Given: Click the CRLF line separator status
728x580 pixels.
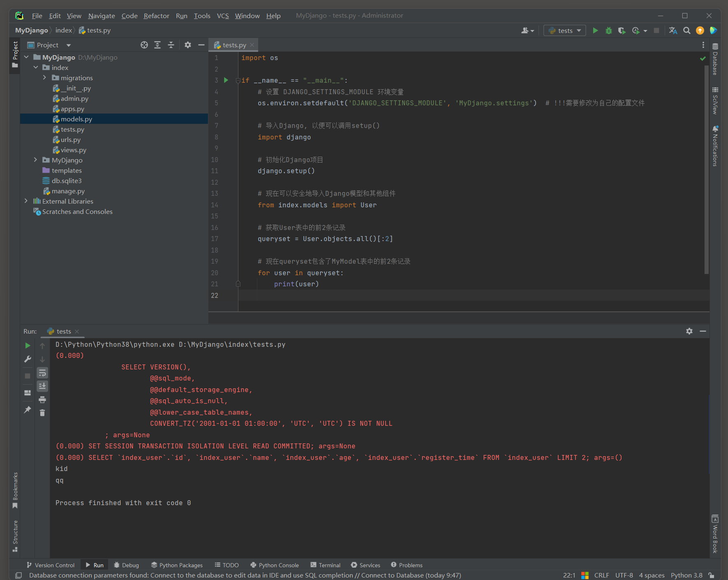Looking at the screenshot, I should pyautogui.click(x=601, y=575).
